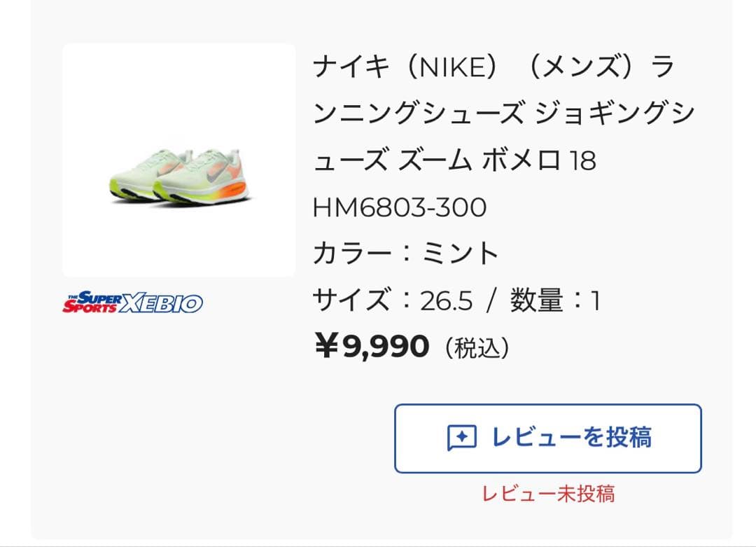Click the speech bubble review icon
756x547 pixels.
point(463,436)
